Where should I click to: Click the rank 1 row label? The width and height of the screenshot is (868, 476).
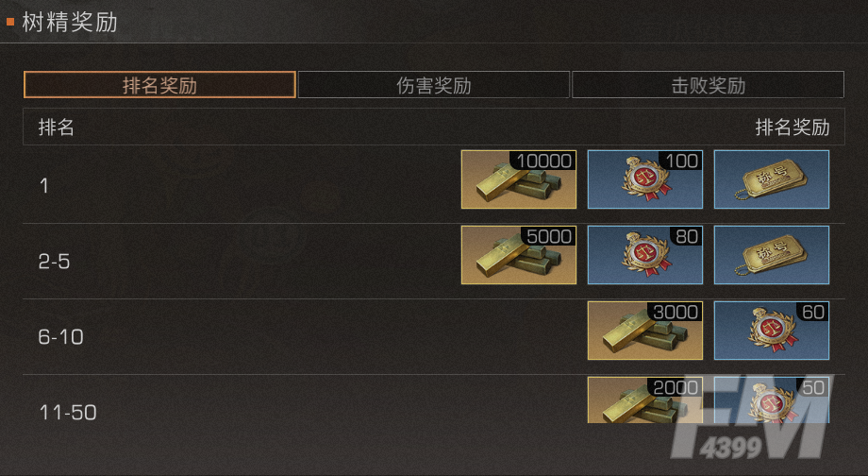coord(43,186)
